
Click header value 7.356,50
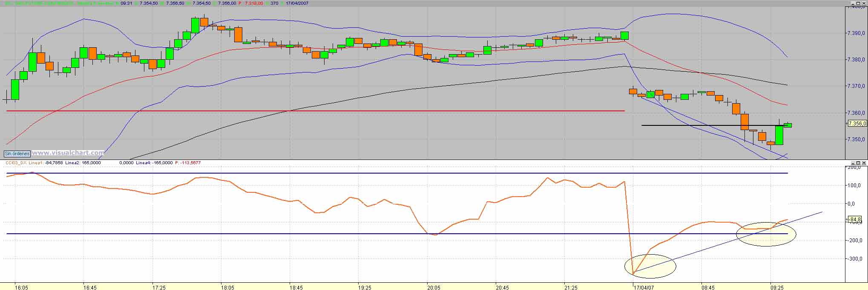point(175,3)
